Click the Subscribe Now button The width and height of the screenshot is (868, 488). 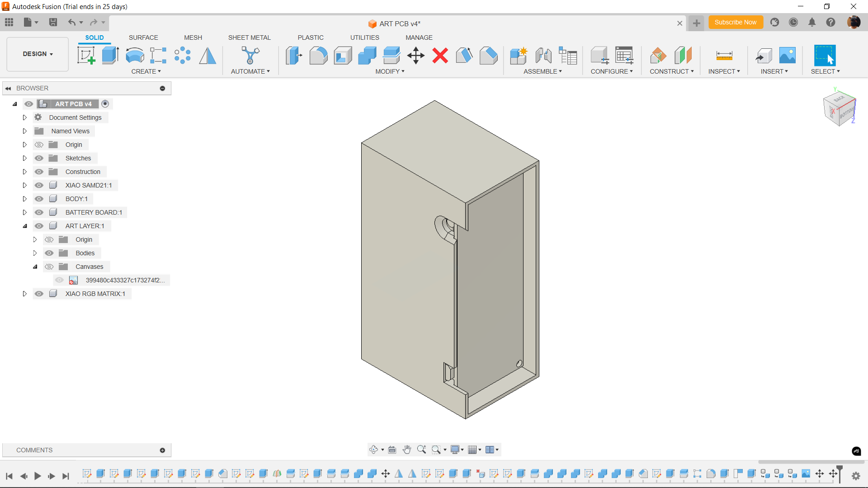tap(736, 22)
